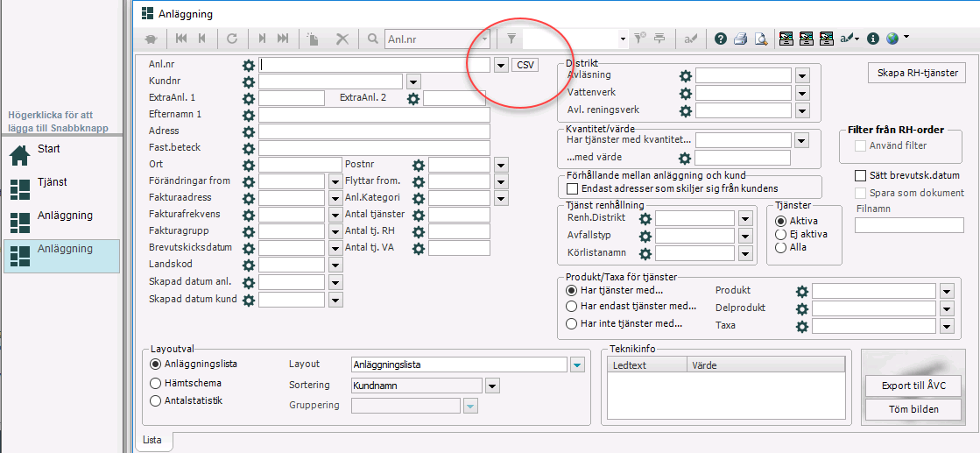Click Skapa RH-tjänster button
The height and width of the screenshot is (453, 980).
coord(917,73)
